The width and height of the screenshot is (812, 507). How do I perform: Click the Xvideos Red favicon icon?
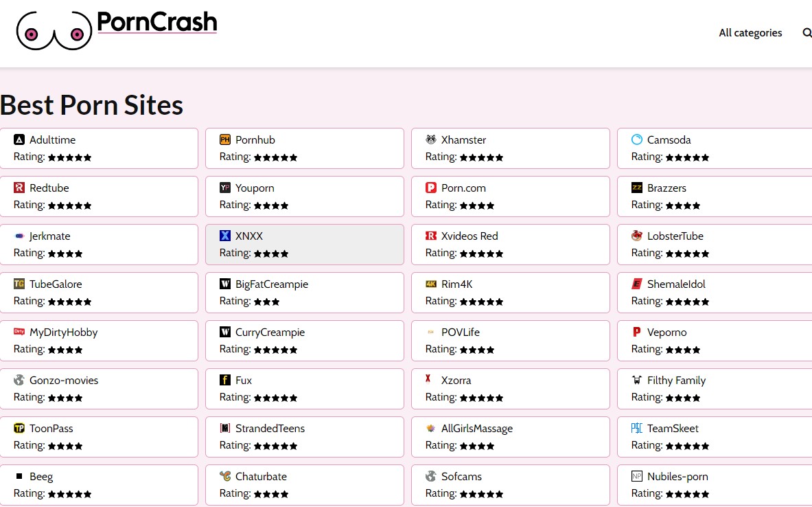click(x=431, y=236)
